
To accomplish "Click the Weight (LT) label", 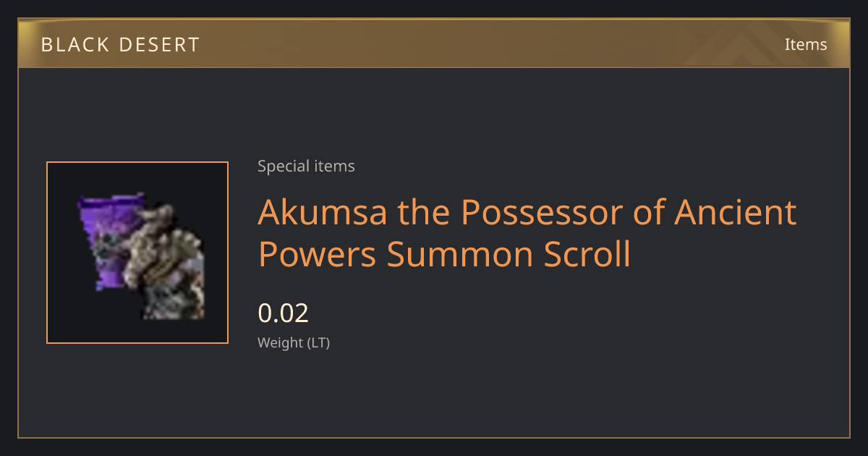I will pos(294,343).
